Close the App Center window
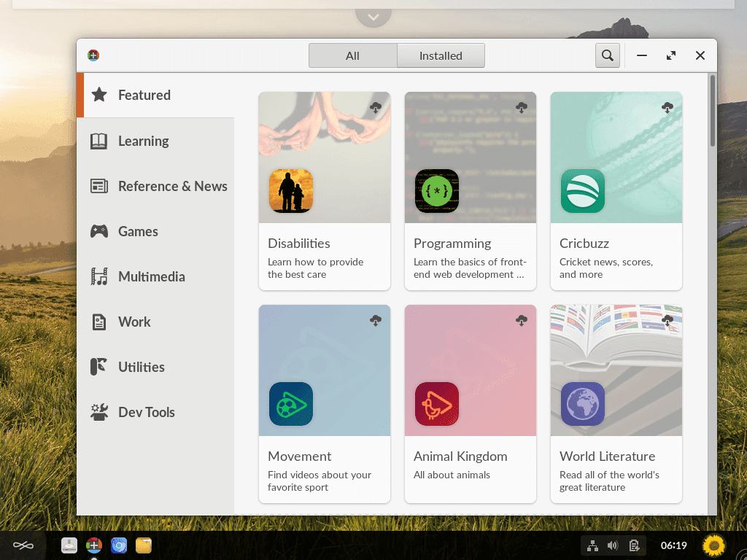The height and width of the screenshot is (560, 747). click(700, 55)
